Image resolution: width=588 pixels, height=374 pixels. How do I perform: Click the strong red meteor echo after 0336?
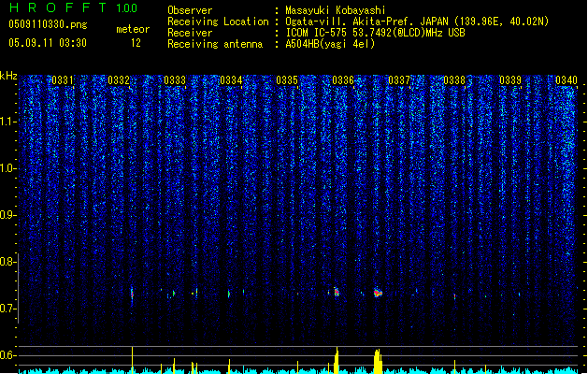(x=378, y=293)
